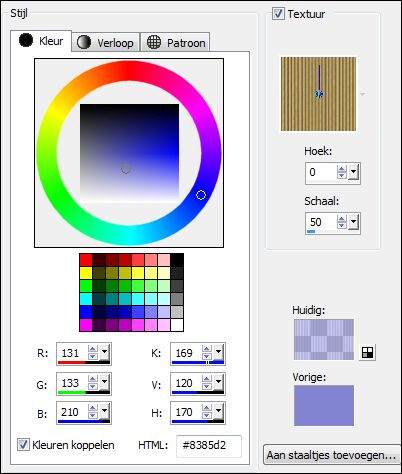Open the Schaal value dropdown arrow
Screen dimensions: 402x474
click(x=353, y=222)
